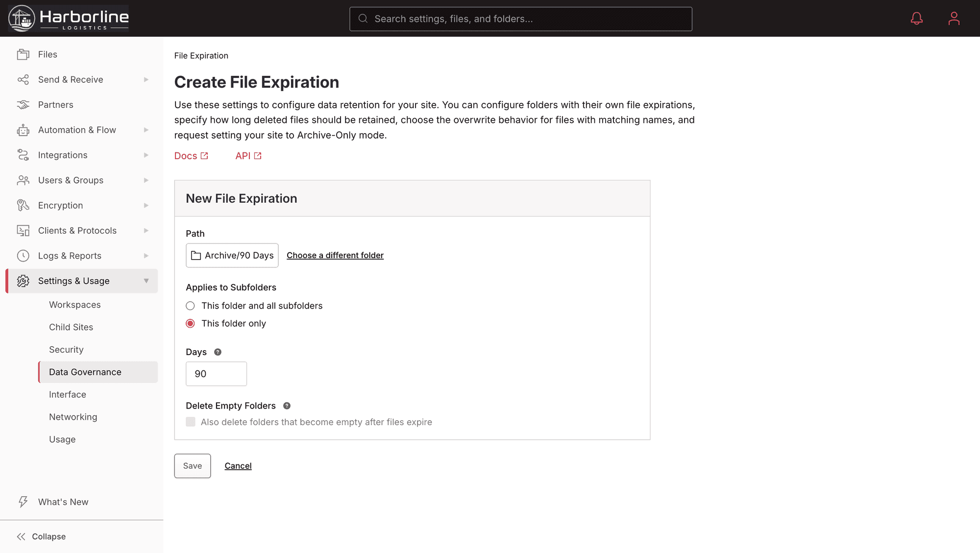Click Choose a different folder
The image size is (980, 553).
335,255
